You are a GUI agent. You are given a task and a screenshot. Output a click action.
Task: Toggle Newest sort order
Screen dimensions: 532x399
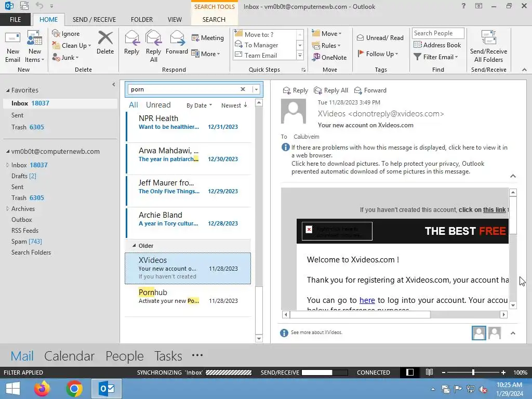pos(234,105)
